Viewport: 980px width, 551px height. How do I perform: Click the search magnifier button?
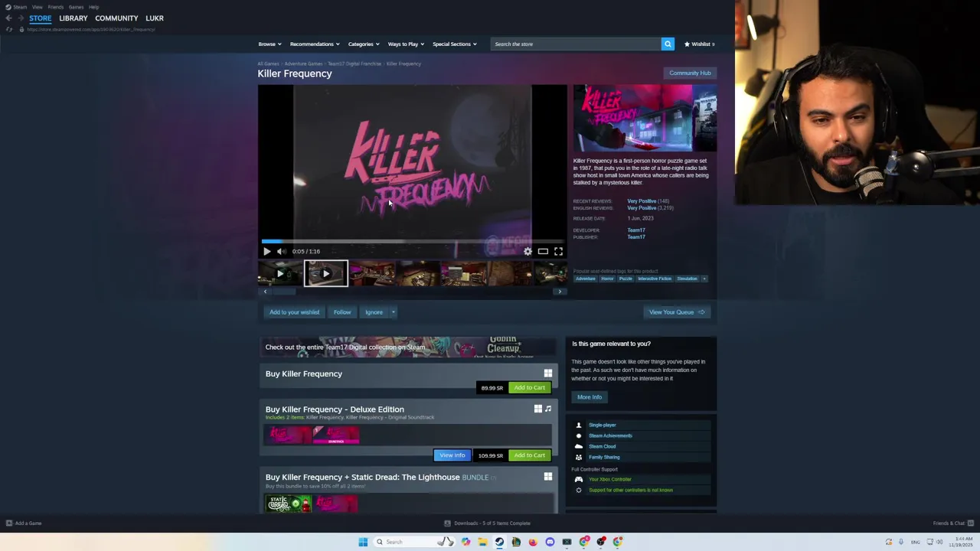[x=668, y=44]
